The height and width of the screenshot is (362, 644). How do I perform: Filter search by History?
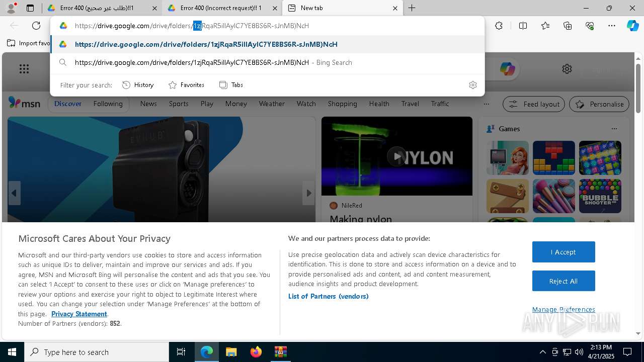pos(138,85)
